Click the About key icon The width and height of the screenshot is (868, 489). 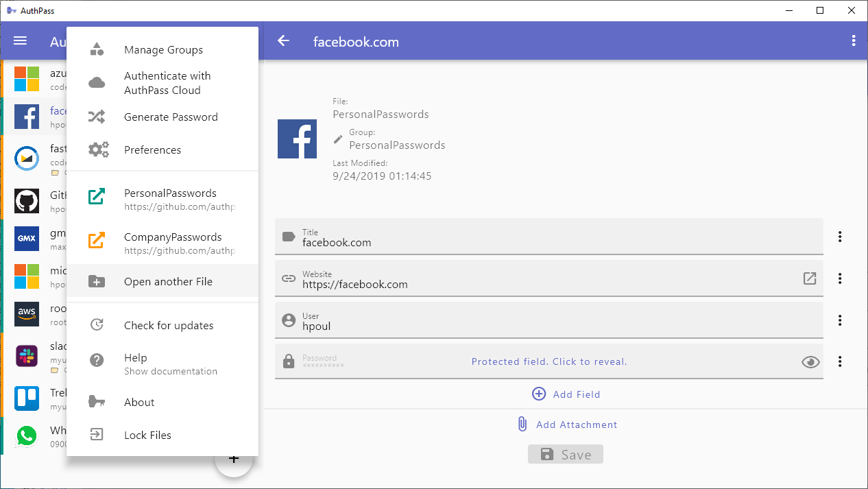[97, 402]
